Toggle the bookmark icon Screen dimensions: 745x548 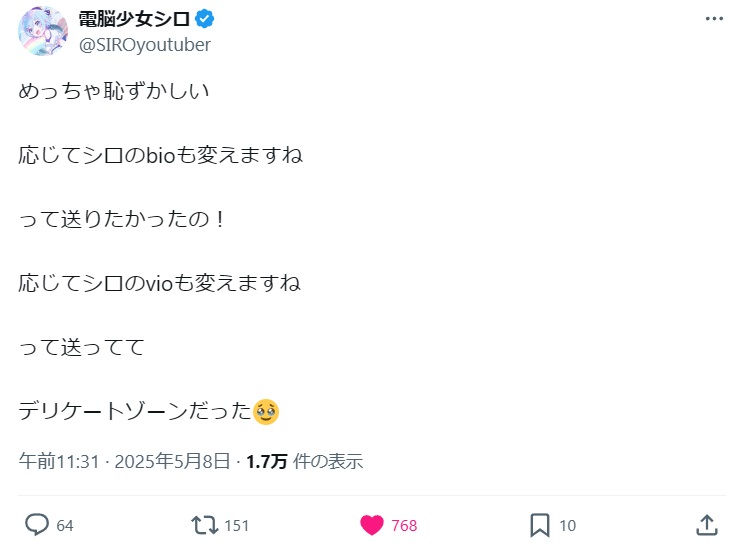click(x=540, y=525)
